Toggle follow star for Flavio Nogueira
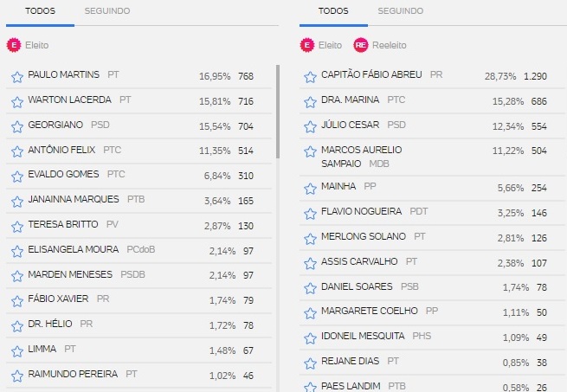The height and width of the screenshot is (392, 567). pos(310,214)
